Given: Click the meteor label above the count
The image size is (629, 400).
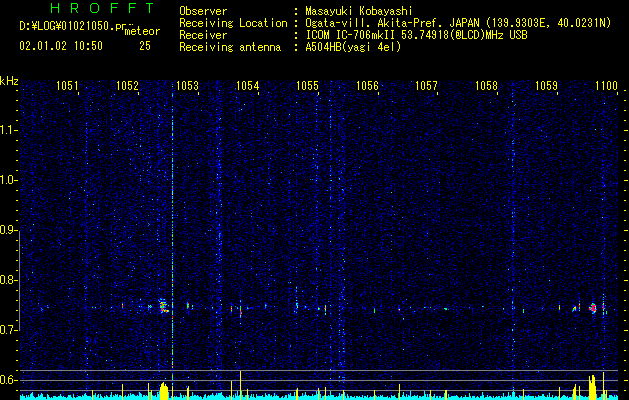Looking at the screenshot, I should [142, 31].
